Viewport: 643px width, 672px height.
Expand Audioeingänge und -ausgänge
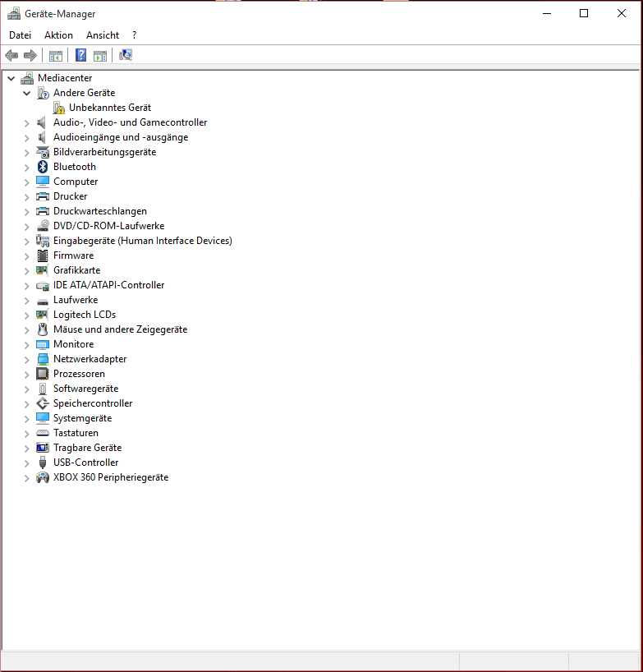[27, 137]
